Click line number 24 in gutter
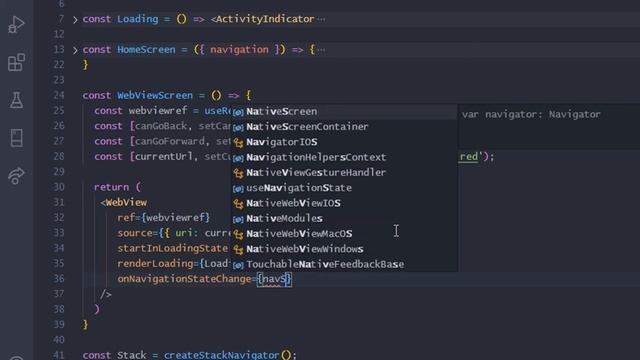640x360 pixels. tap(59, 95)
